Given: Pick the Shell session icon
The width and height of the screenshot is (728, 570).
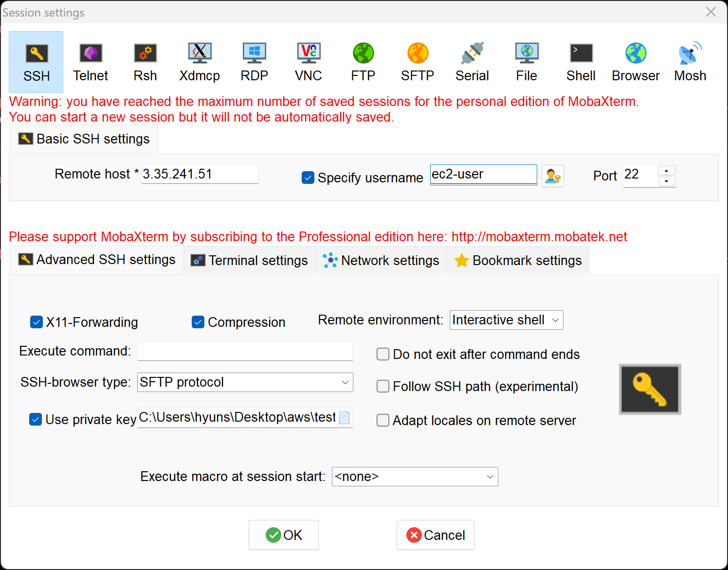Looking at the screenshot, I should (581, 62).
